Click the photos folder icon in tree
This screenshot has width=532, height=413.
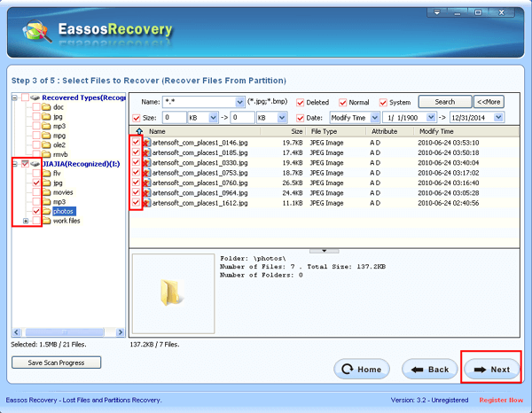[x=46, y=211]
